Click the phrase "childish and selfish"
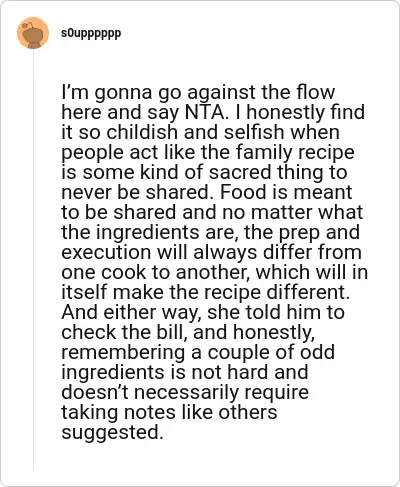The image size is (400, 487). [195, 132]
